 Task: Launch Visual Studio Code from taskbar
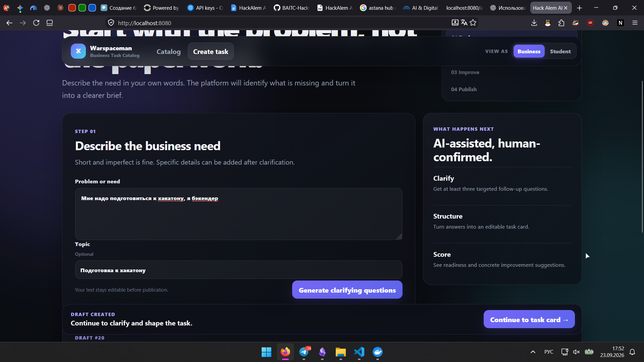coord(359,352)
